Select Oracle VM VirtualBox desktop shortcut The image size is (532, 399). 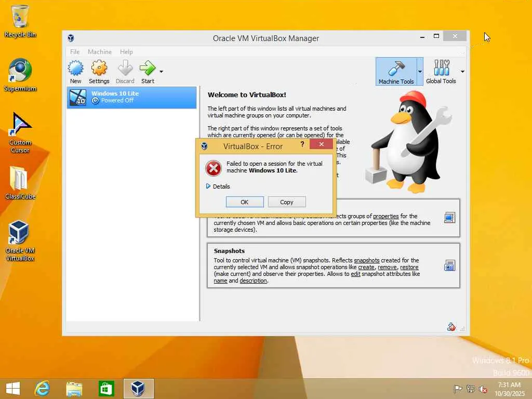click(20, 241)
